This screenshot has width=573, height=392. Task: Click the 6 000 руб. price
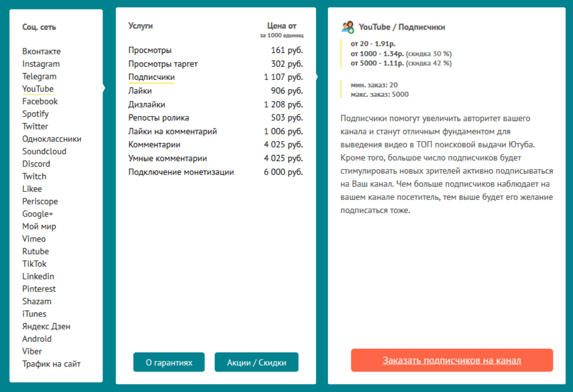pyautogui.click(x=284, y=172)
